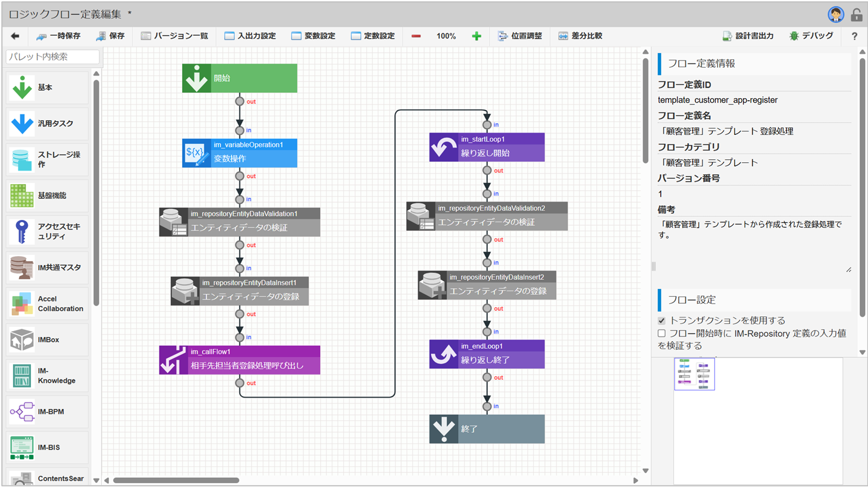This screenshot has height=488, width=868.
Task: Click the back arrow icon in toolbar
Action: click(x=15, y=36)
